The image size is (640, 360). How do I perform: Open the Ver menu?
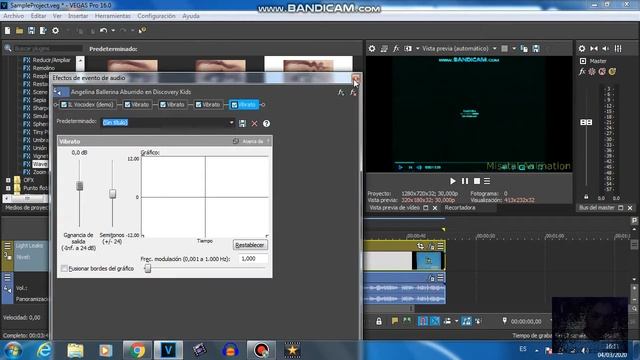pos(57,16)
